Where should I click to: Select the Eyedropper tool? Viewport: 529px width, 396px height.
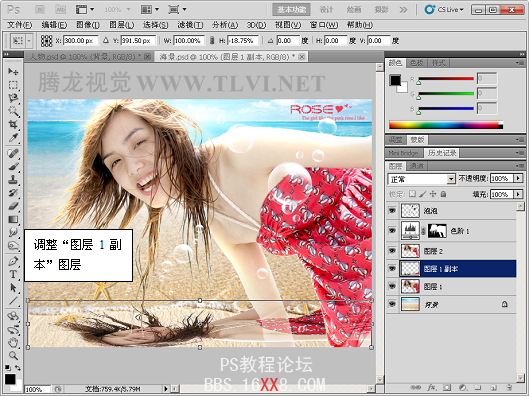coord(13,138)
